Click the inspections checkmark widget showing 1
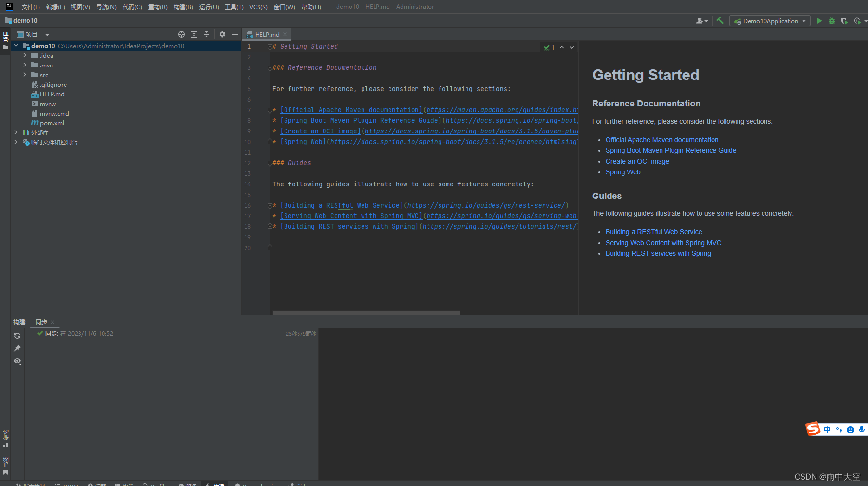This screenshot has width=868, height=486. (x=549, y=47)
